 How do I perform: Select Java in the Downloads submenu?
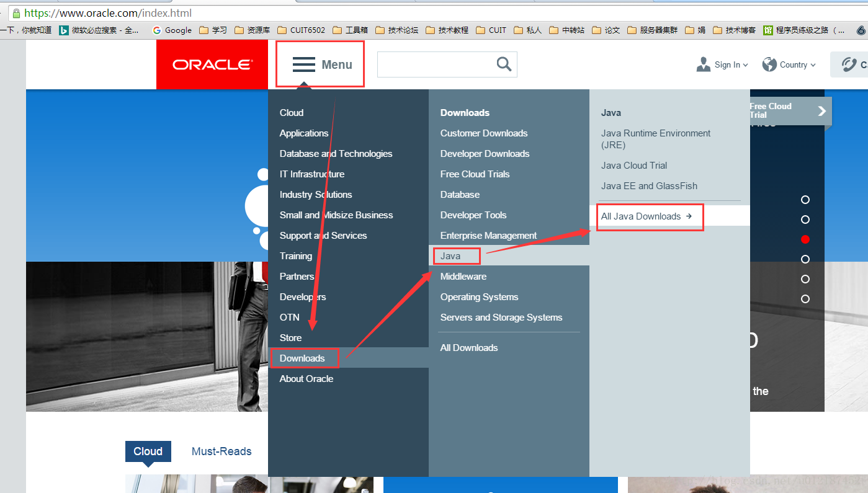coord(450,256)
